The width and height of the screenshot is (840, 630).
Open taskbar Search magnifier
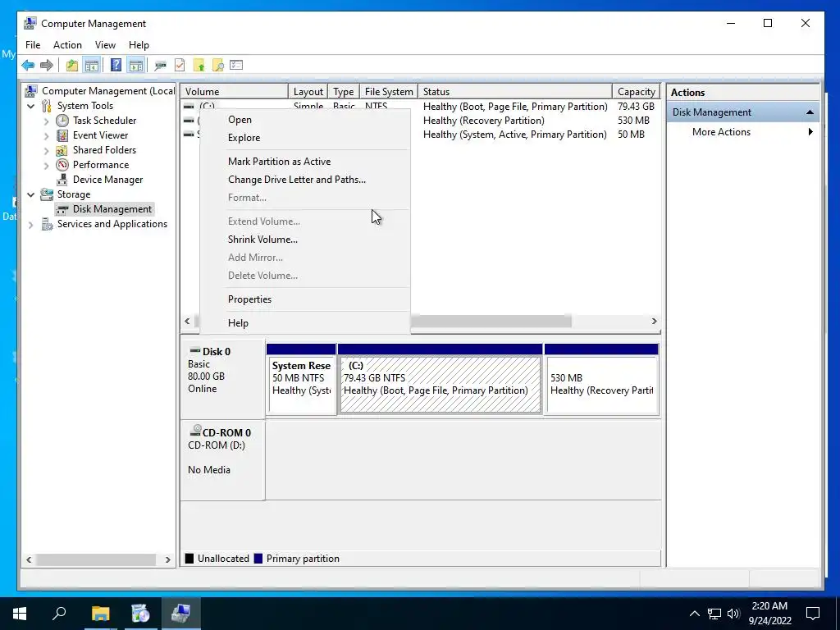click(59, 614)
